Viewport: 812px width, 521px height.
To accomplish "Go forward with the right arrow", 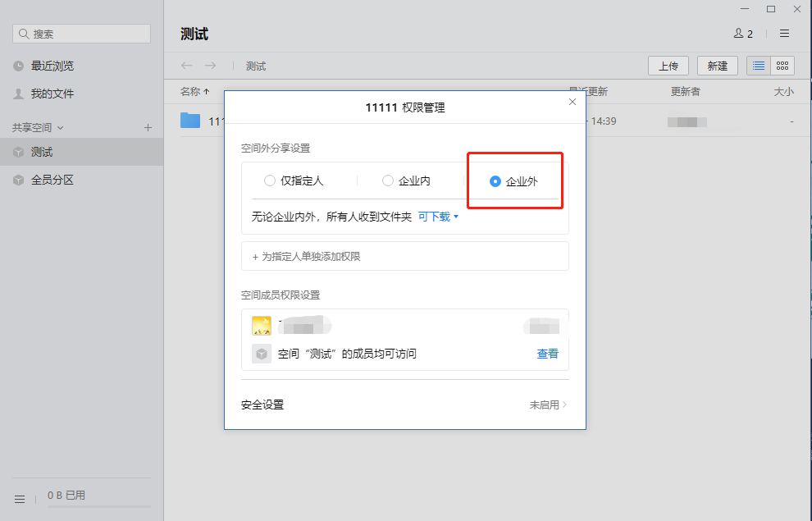I will click(x=210, y=66).
